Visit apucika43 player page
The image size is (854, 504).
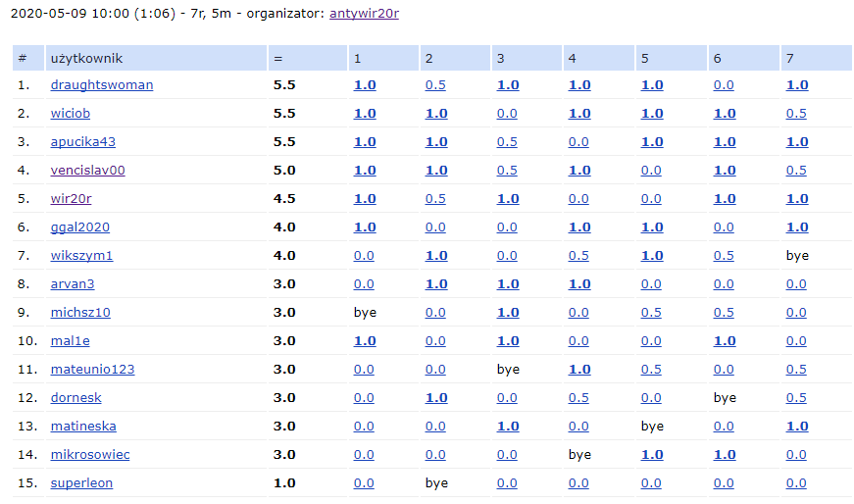click(x=83, y=142)
